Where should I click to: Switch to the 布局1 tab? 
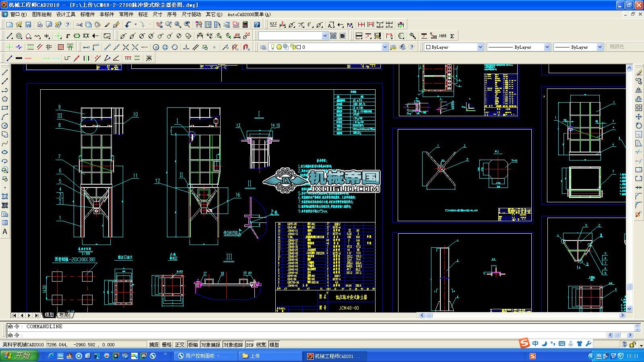(x=65, y=315)
